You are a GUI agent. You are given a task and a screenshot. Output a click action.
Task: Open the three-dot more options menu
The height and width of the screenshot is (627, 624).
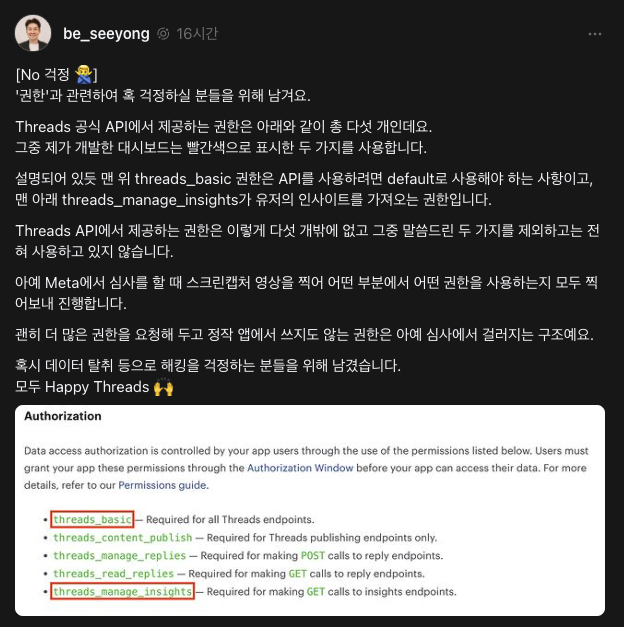[x=594, y=34]
